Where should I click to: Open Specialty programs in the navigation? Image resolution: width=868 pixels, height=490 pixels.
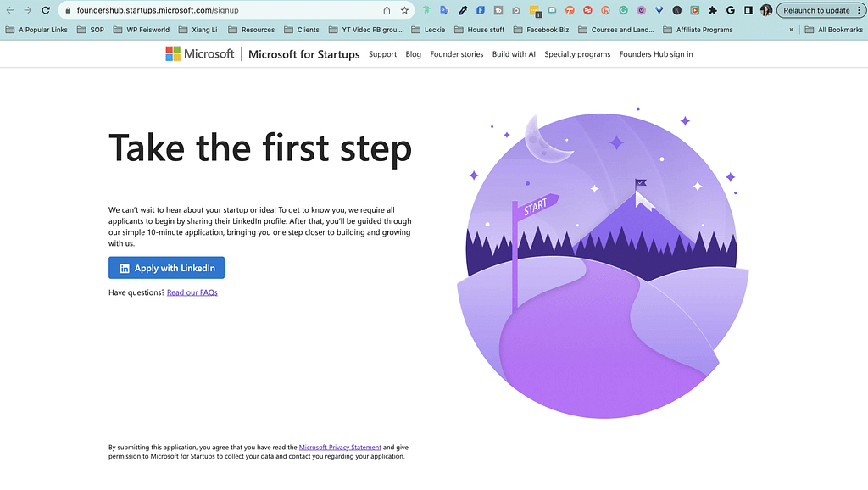[577, 54]
